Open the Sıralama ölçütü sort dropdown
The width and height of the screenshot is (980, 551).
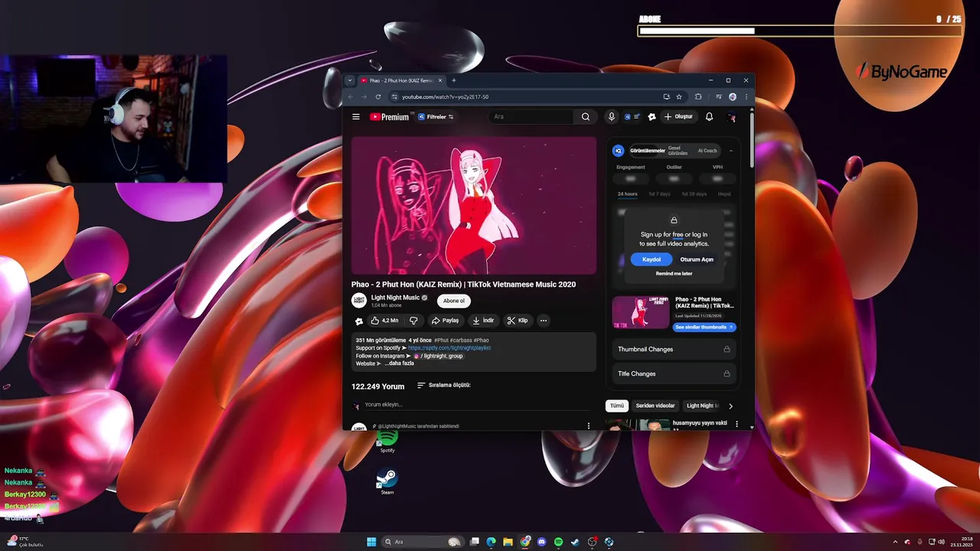[x=444, y=385]
